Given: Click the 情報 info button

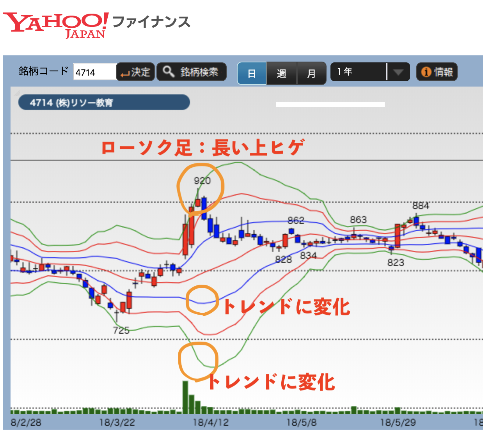Looking at the screenshot, I should 437,72.
